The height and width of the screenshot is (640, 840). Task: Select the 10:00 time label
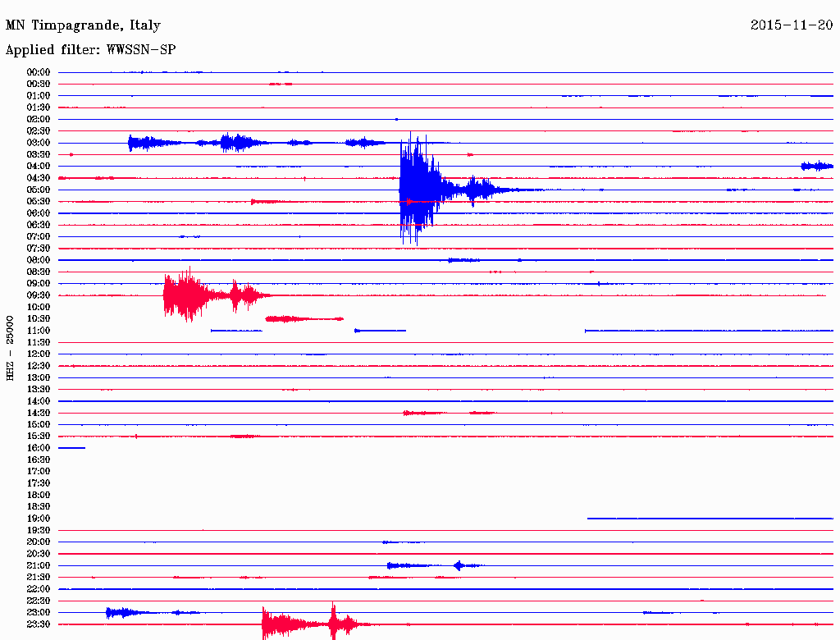39,307
